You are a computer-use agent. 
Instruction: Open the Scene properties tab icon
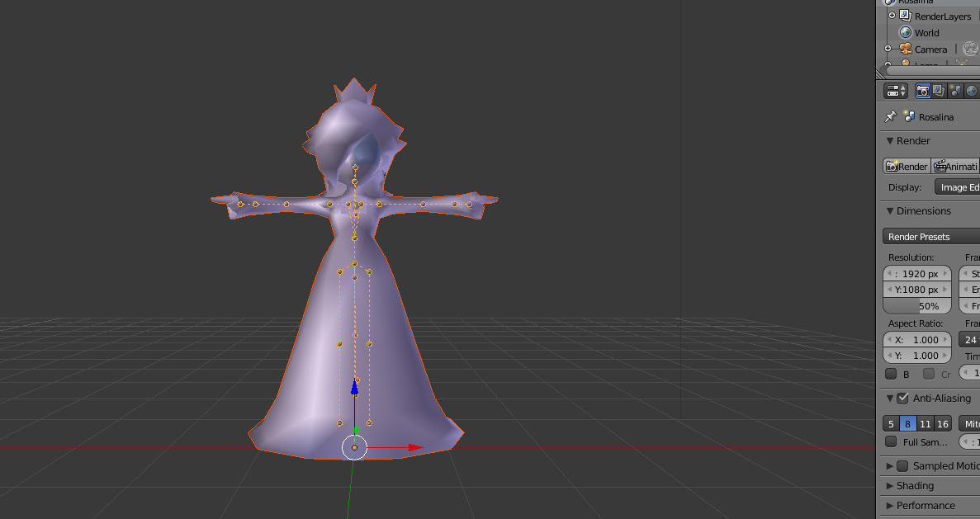click(955, 91)
